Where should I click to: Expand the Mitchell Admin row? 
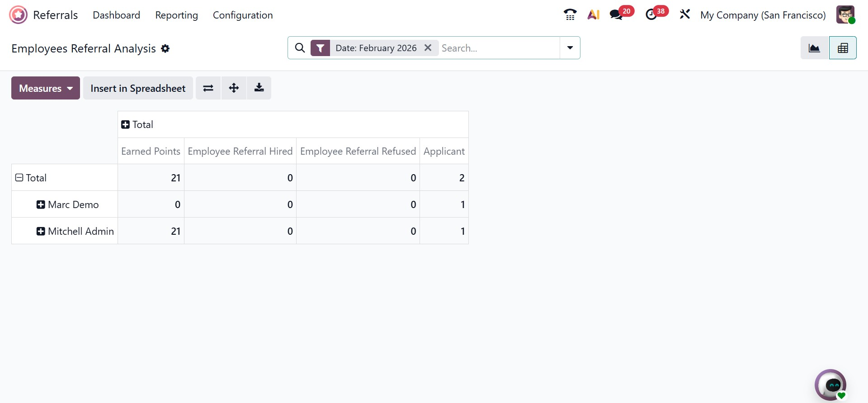coord(41,231)
